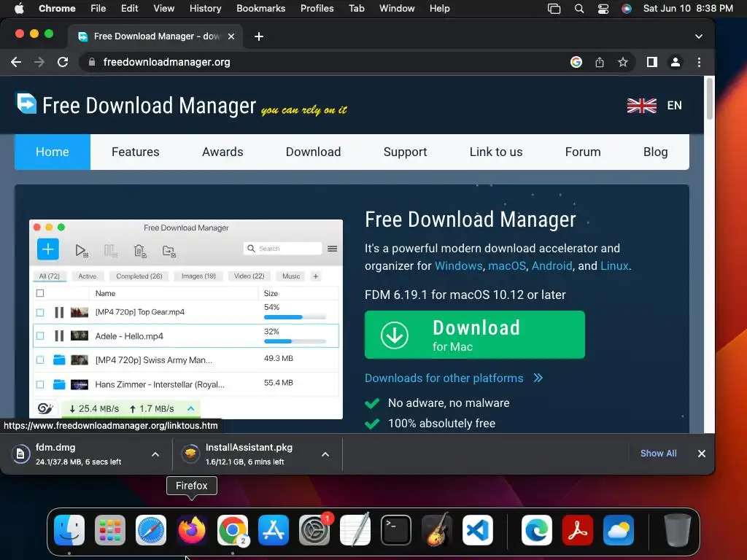Open the Support navigation tab
Screen dimensions: 747x560
tap(405, 152)
